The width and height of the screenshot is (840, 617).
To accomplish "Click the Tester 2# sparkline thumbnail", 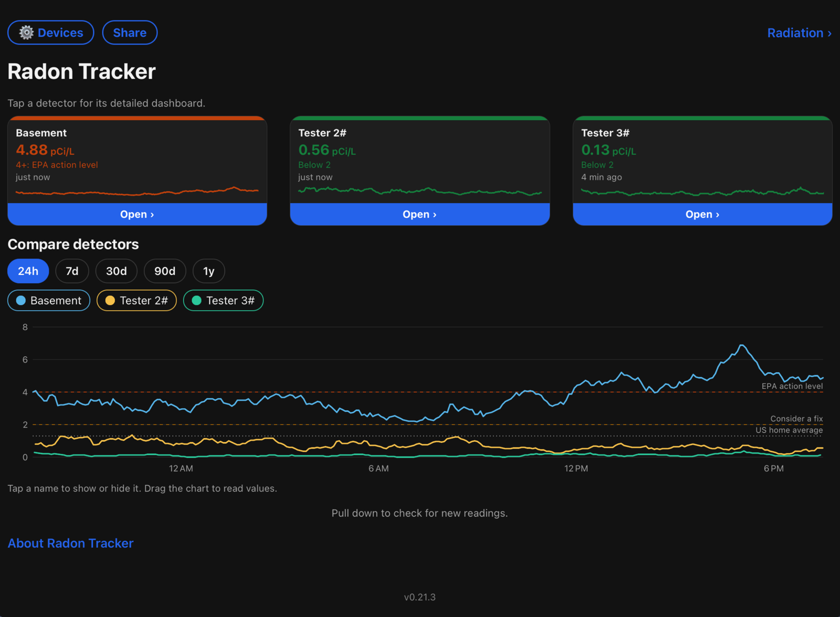I will click(x=419, y=192).
